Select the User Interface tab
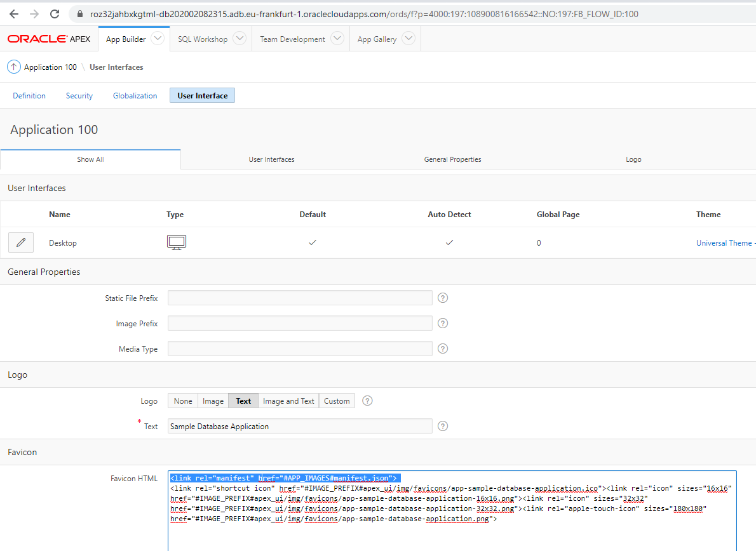The width and height of the screenshot is (756, 551). pos(203,95)
